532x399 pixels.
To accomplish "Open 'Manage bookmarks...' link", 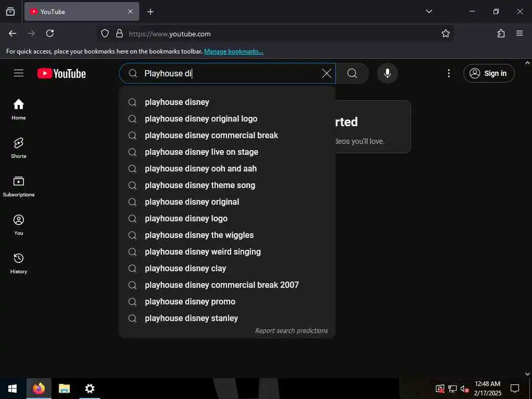I will click(233, 51).
